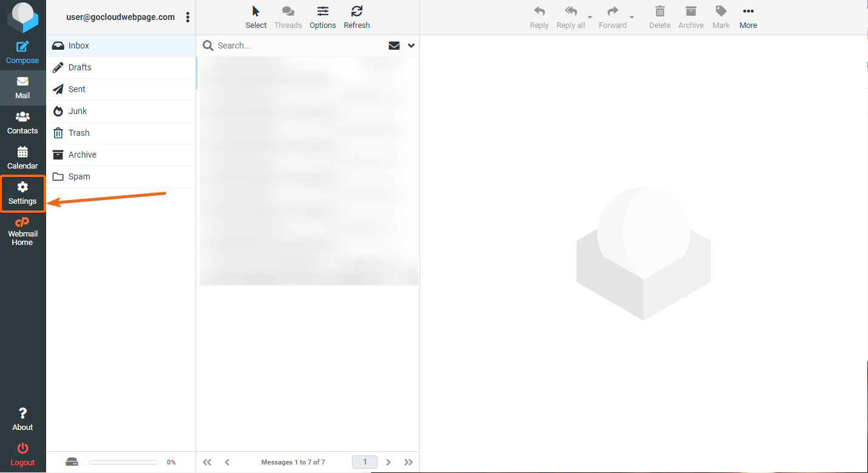Screen dimensions: 868x473
Task: Open the Forward options dropdown arrow
Action: (632, 18)
